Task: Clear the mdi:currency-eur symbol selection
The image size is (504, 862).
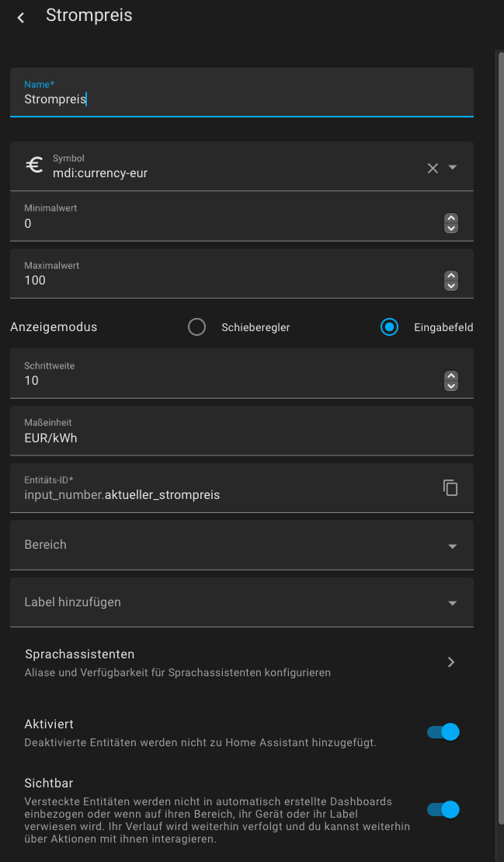Action: (x=433, y=168)
